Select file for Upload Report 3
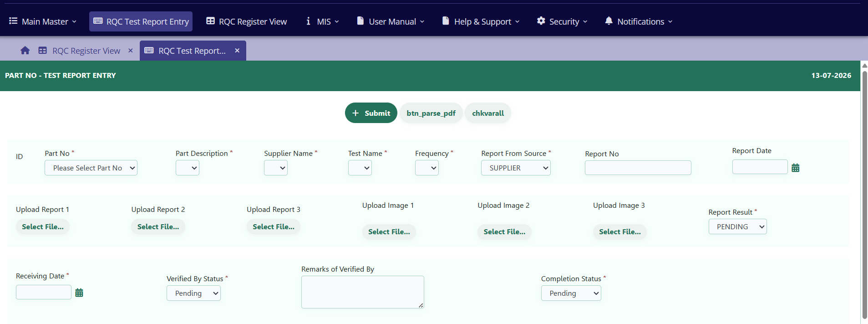The image size is (868, 324). pos(274,226)
